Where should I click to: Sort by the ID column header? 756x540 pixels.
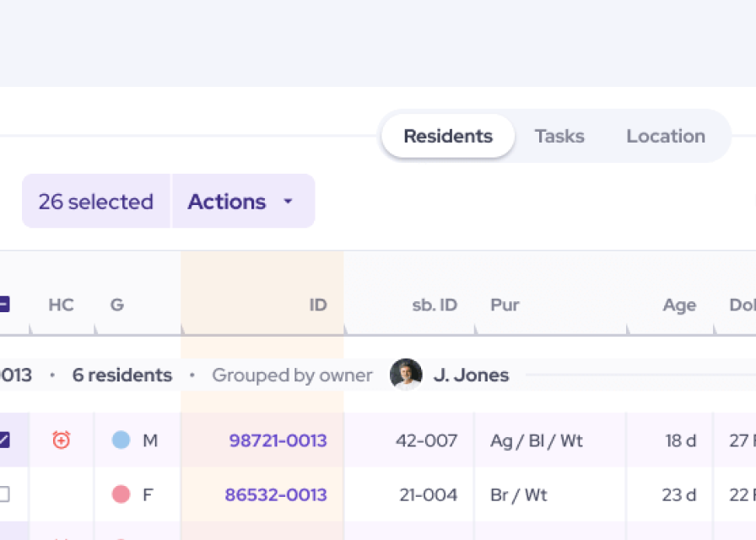point(317,305)
